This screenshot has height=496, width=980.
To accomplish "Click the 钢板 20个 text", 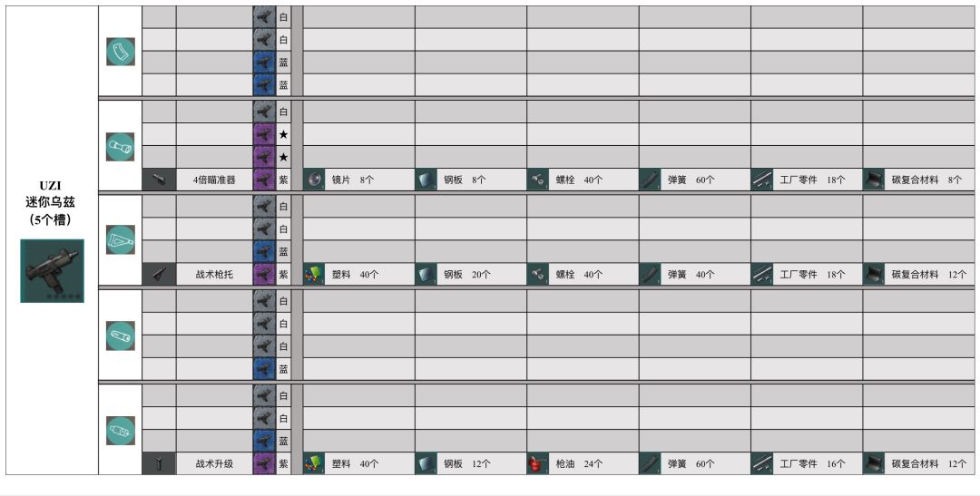I will [467, 274].
